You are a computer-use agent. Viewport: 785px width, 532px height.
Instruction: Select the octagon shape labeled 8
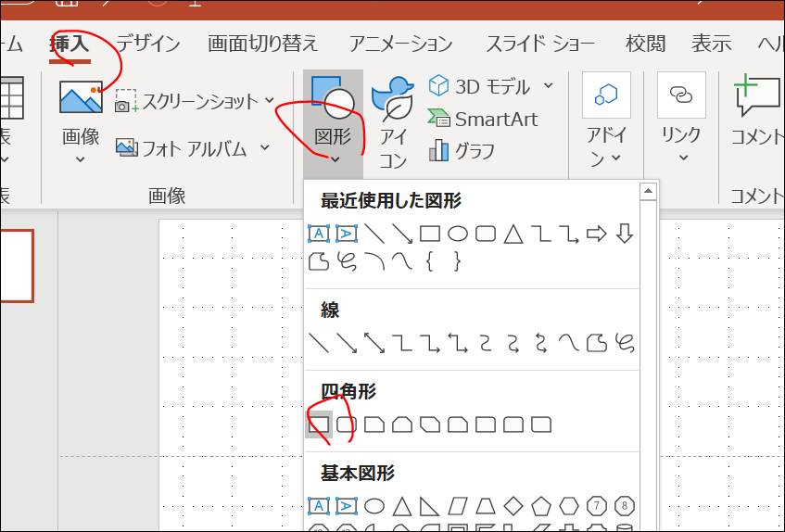tap(625, 506)
